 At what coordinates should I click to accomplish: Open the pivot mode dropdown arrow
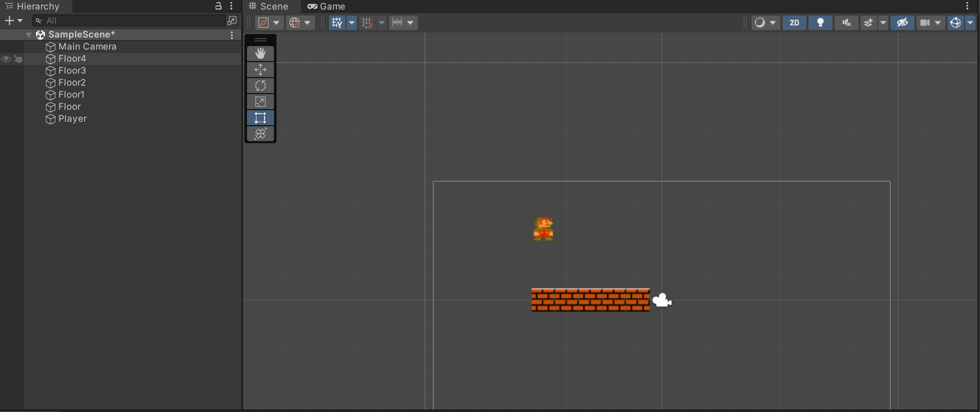coord(276,23)
